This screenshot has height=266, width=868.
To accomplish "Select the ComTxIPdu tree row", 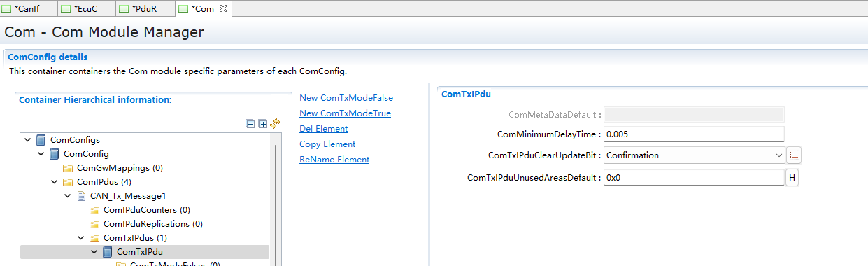I will 145,252.
